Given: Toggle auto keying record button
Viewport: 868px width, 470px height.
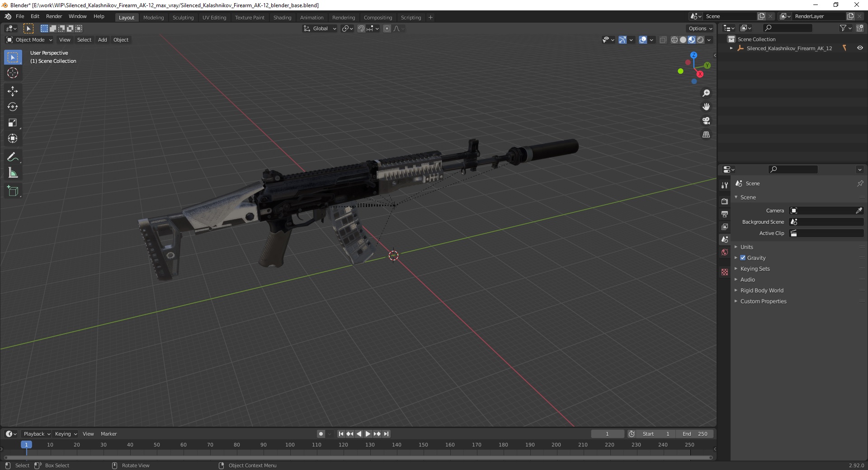Looking at the screenshot, I should click(321, 434).
